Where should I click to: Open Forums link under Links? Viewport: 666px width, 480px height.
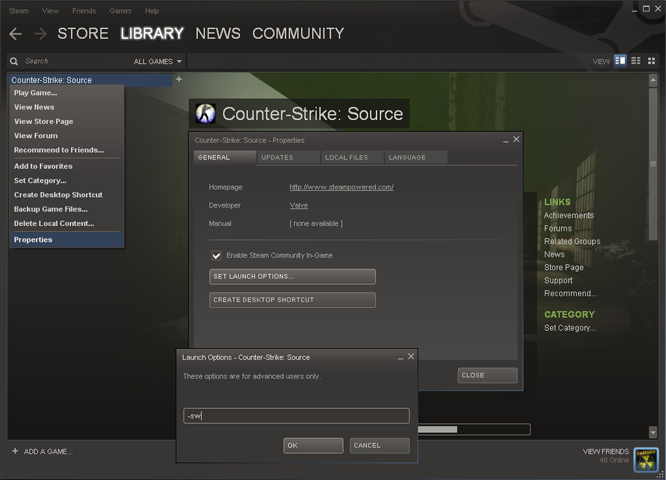click(558, 229)
